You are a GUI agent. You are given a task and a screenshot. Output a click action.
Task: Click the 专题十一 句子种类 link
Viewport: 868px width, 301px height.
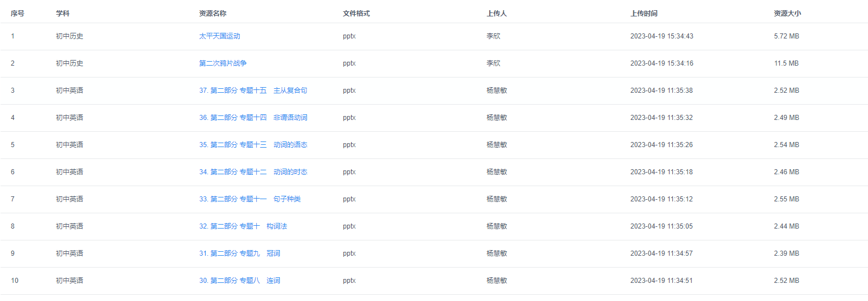pyautogui.click(x=249, y=199)
